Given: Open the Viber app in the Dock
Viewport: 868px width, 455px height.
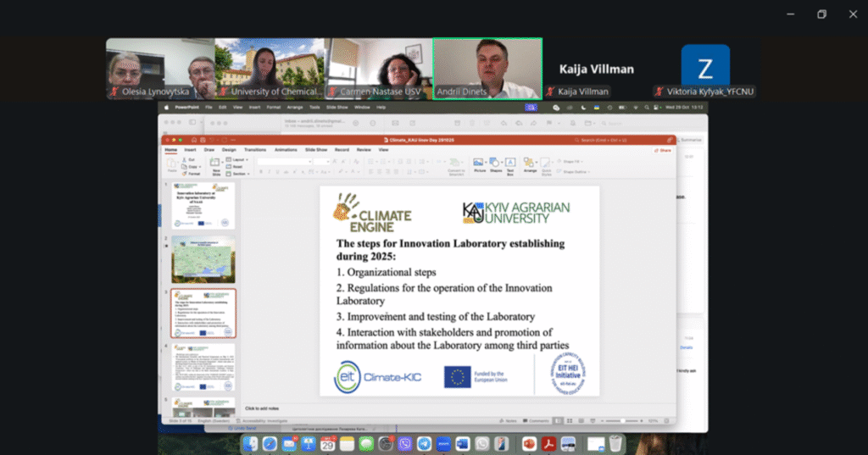Looking at the screenshot, I should click(x=405, y=444).
